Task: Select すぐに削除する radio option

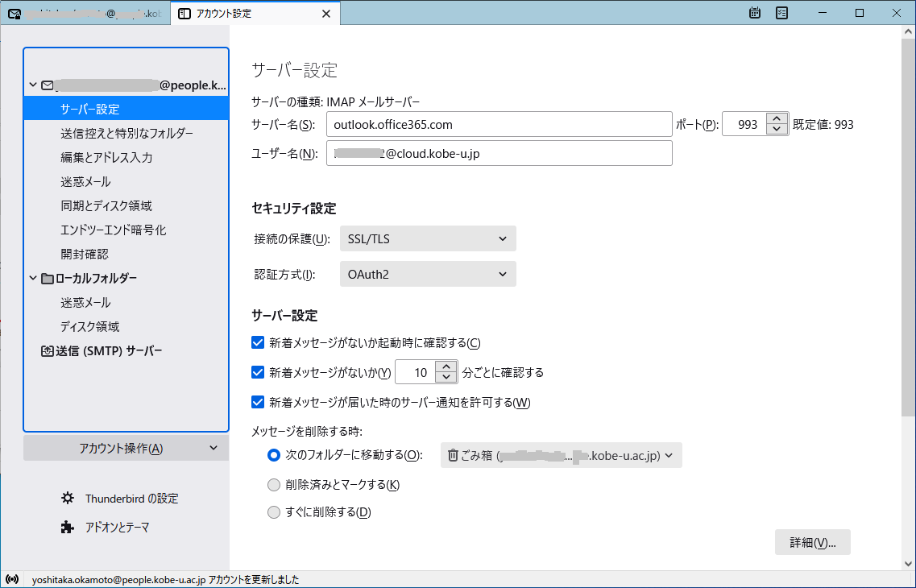Action: 274,512
